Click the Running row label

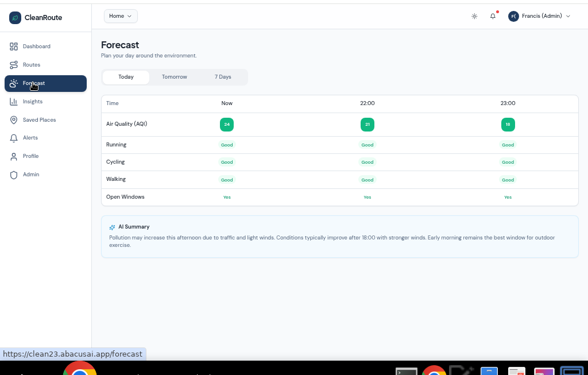click(x=116, y=145)
